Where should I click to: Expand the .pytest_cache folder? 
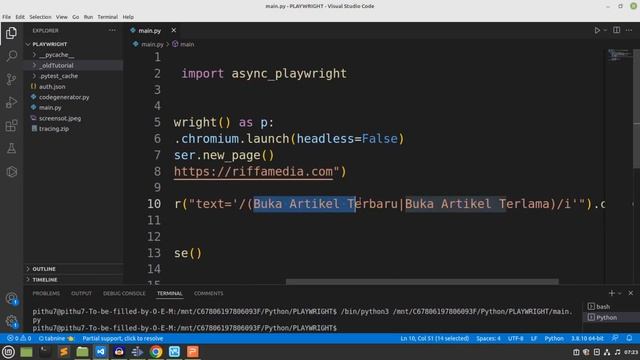73,76
